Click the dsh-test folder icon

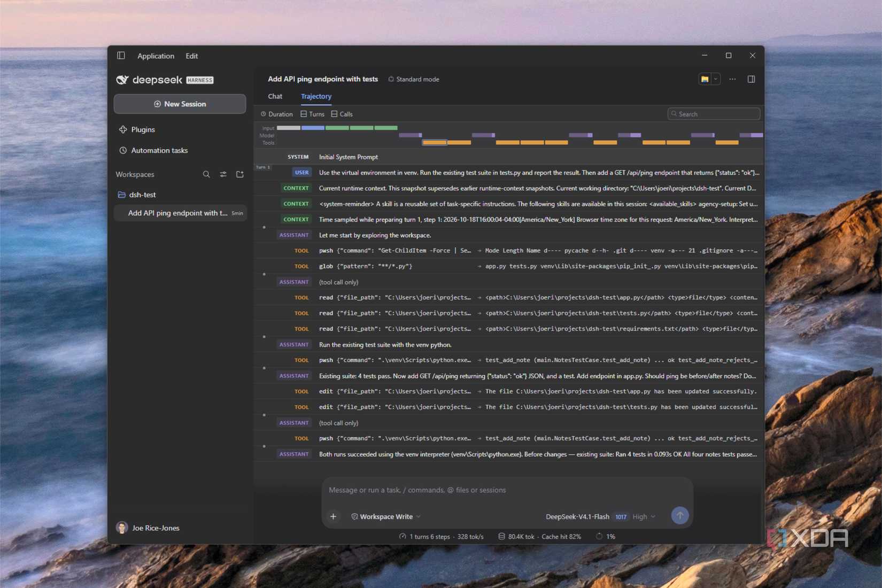[121, 195]
